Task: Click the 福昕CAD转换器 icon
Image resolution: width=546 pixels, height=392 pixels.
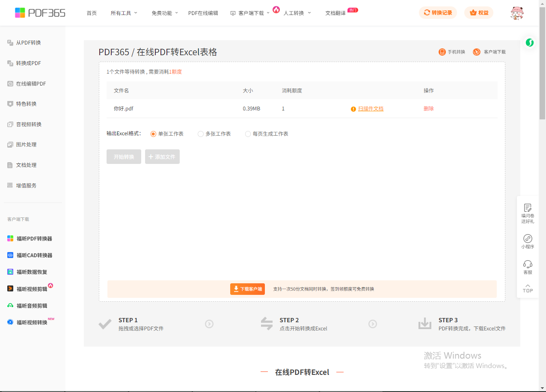Action: click(10, 255)
